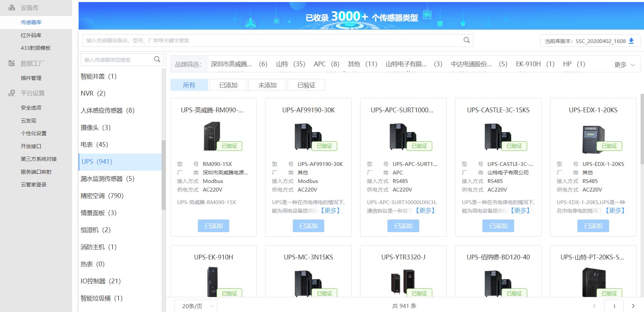Click 更多 link on UPS-APC-SURT1000 description

425,211
